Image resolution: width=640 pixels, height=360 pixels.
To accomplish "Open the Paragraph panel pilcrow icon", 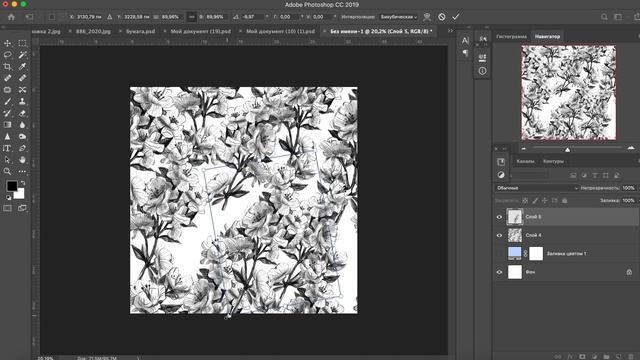I will tap(465, 53).
